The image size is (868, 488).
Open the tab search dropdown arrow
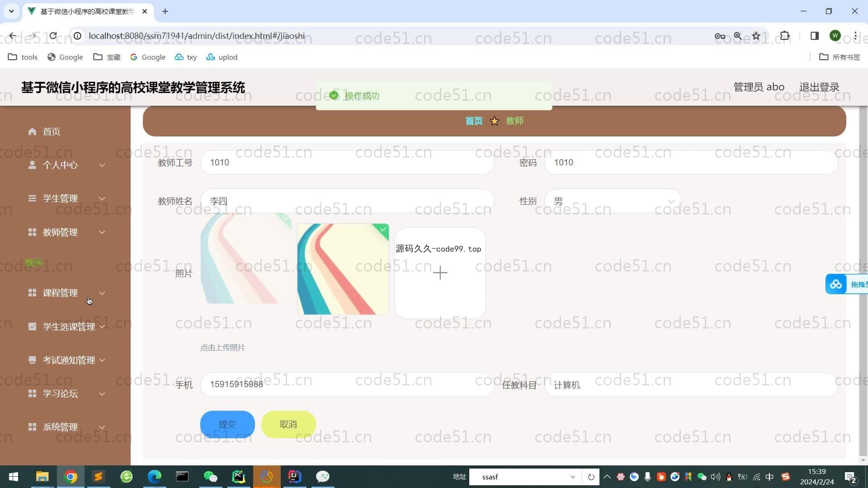11,11
